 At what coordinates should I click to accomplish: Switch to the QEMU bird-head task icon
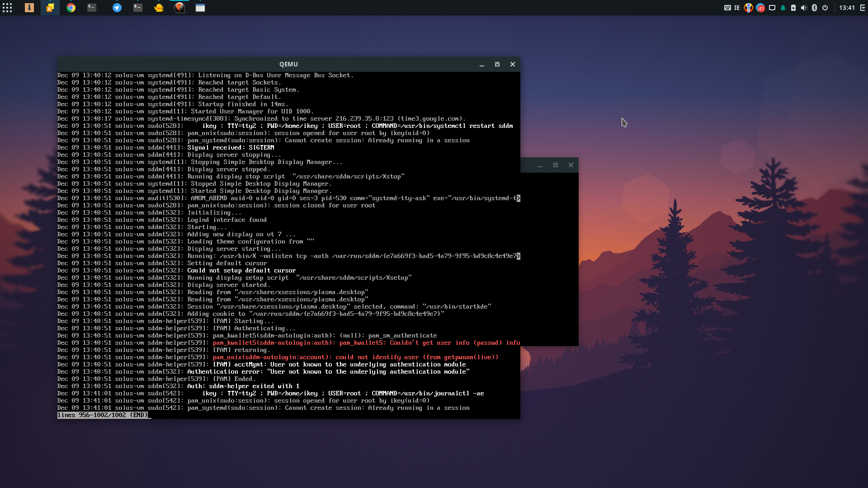point(179,8)
